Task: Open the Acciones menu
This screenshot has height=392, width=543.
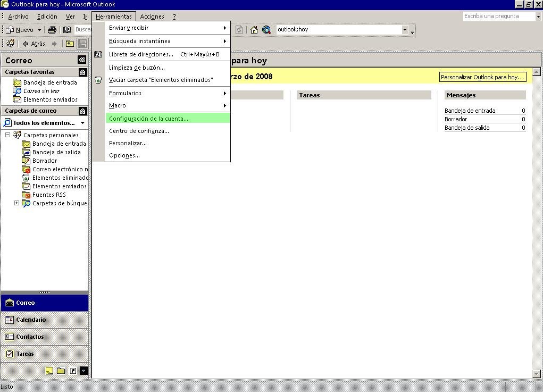Action: click(152, 16)
